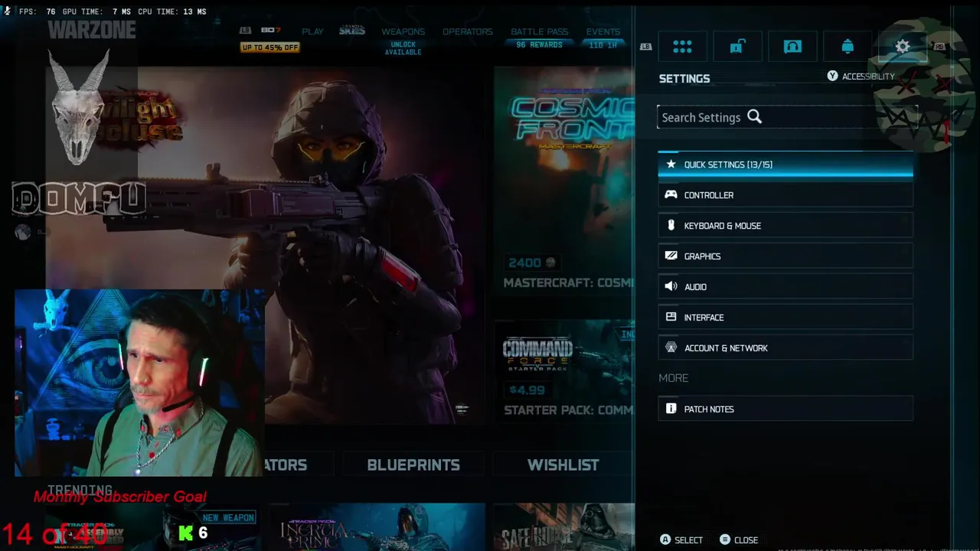The width and height of the screenshot is (980, 551).
Task: Click the A button Select icon
Action: pyautogui.click(x=665, y=540)
